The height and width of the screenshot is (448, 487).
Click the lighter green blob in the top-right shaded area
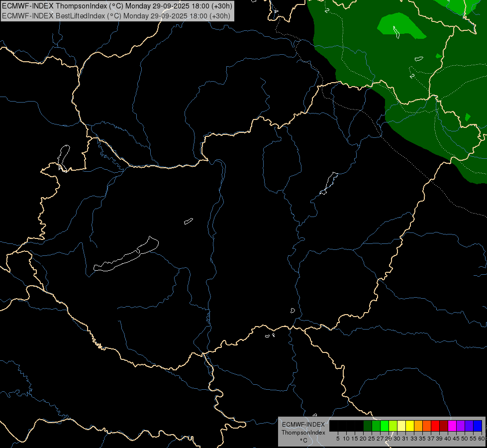(401, 26)
